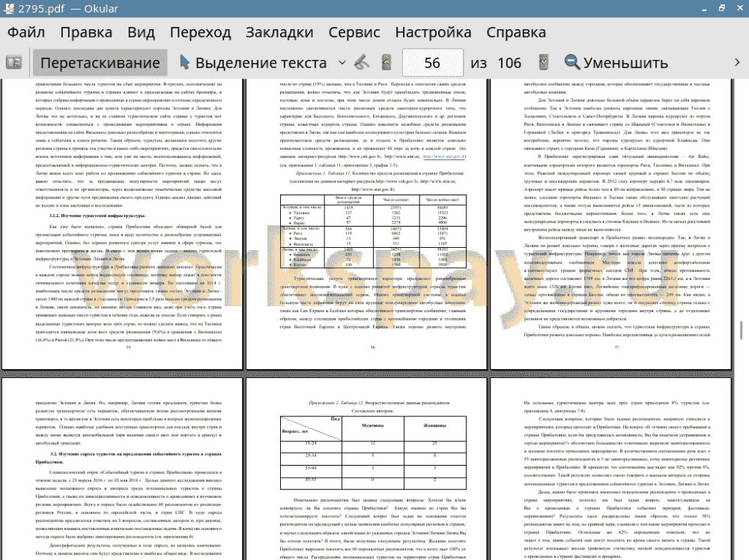Image resolution: width=749 pixels, height=560 pixels.
Task: Expand the hidden toolbar items chevron
Action: [737, 63]
